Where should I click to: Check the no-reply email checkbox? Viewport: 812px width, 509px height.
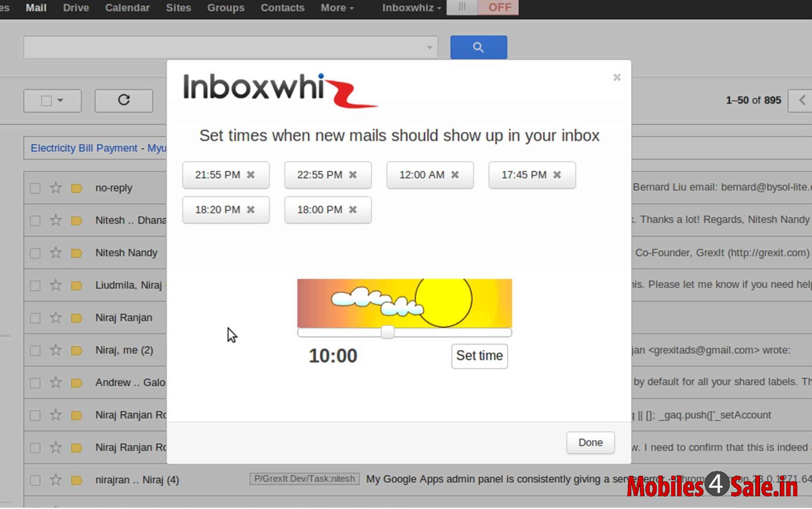[x=35, y=188]
